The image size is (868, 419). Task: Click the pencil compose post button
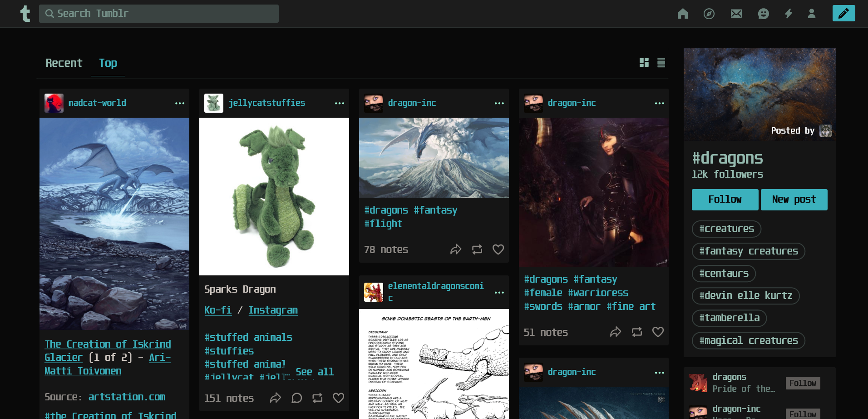843,13
